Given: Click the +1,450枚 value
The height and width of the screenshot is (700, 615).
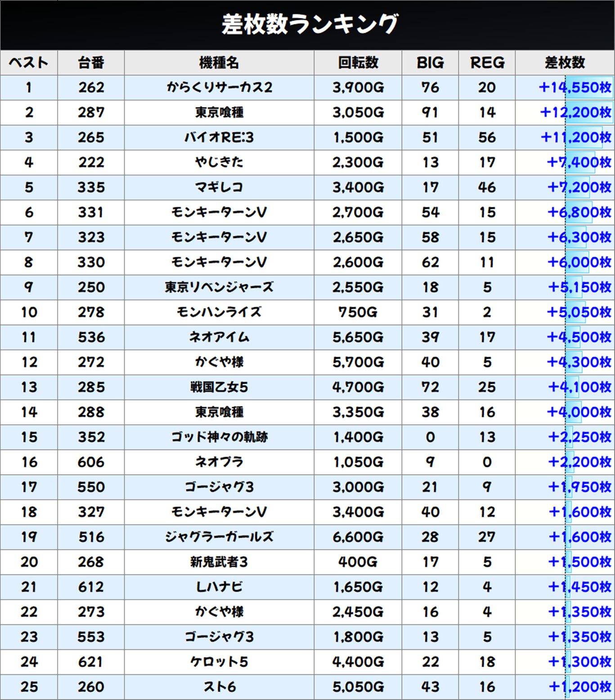Looking at the screenshot, I should coord(579,587).
